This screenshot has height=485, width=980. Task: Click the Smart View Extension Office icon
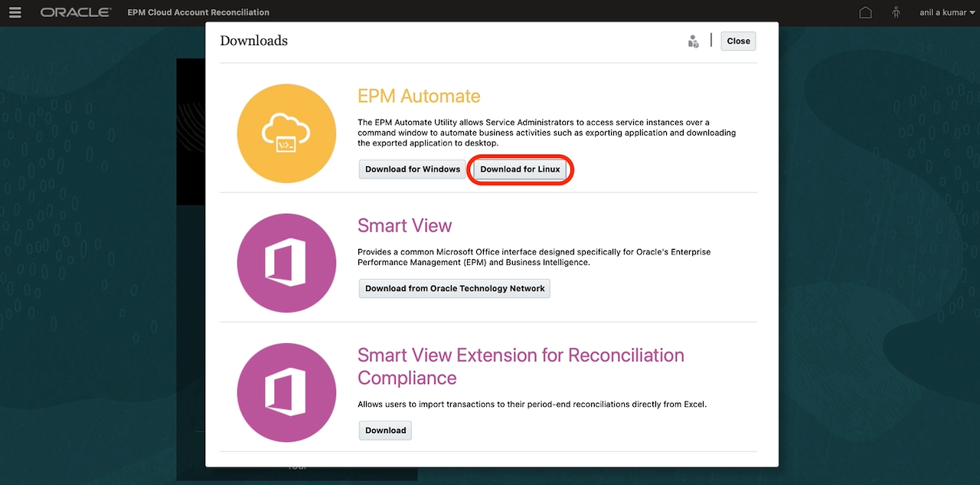point(286,392)
